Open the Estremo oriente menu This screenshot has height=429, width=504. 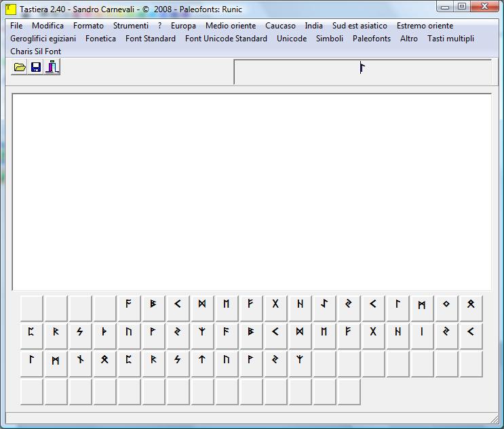(425, 26)
